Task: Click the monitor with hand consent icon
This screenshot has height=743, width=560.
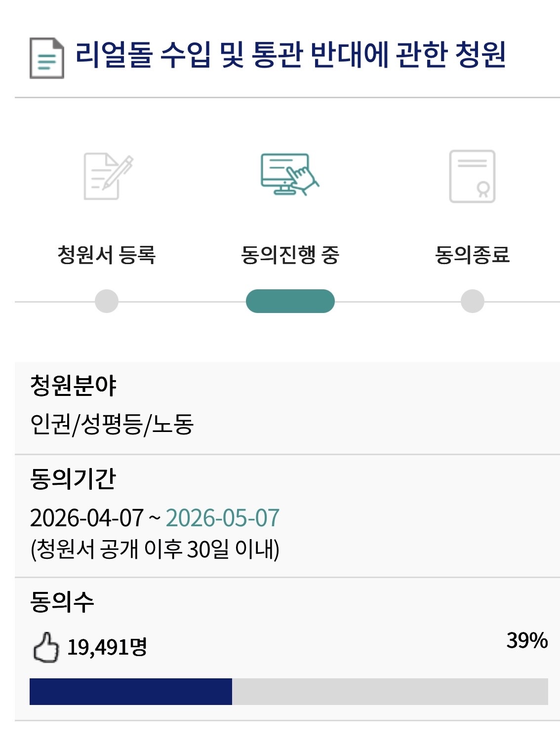Action: pos(290,174)
